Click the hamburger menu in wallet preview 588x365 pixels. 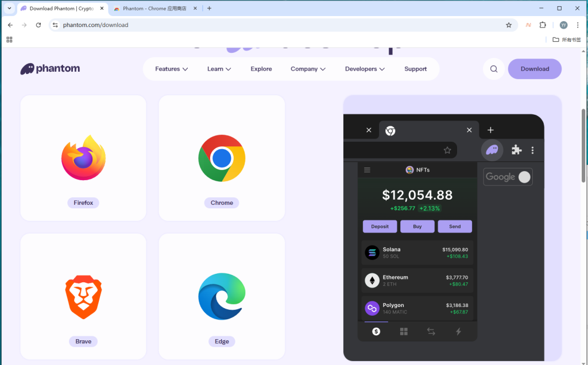367,170
